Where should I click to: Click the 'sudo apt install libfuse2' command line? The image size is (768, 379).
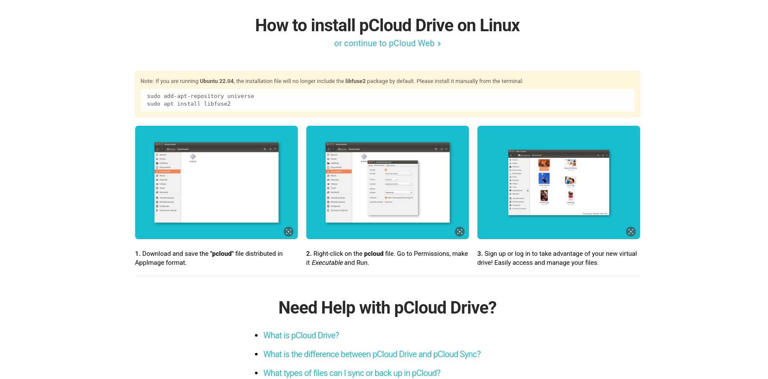[189, 104]
